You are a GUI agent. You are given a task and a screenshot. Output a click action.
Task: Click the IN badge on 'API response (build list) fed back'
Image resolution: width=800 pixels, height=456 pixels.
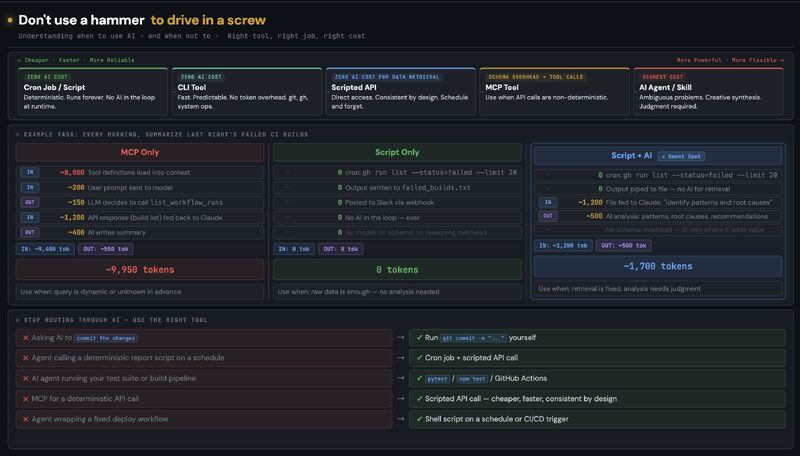tap(30, 217)
